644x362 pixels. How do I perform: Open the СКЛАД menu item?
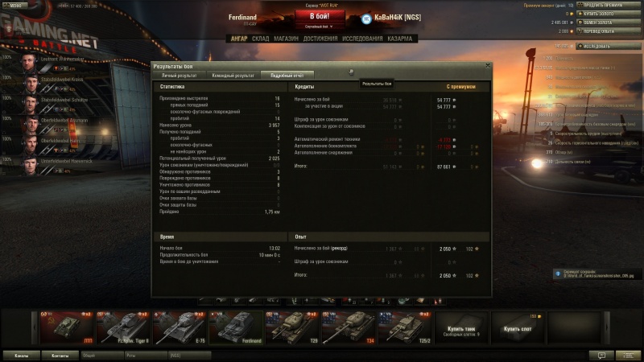coord(260,38)
